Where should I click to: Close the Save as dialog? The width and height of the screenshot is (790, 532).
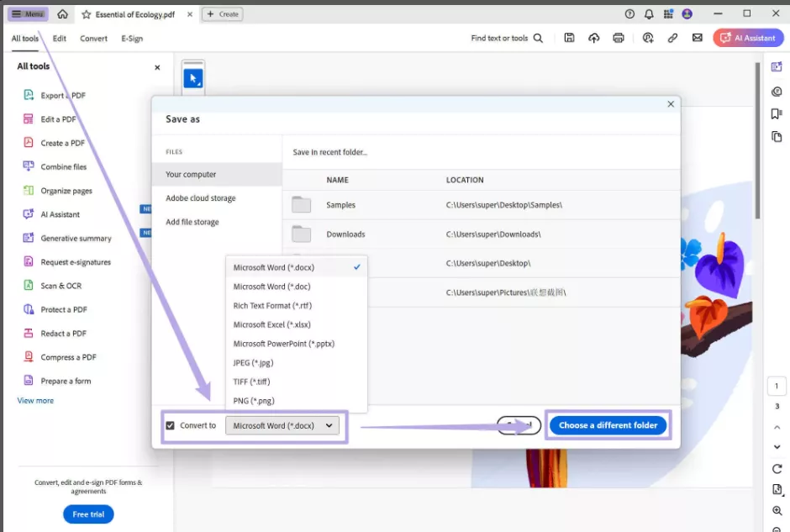click(671, 104)
